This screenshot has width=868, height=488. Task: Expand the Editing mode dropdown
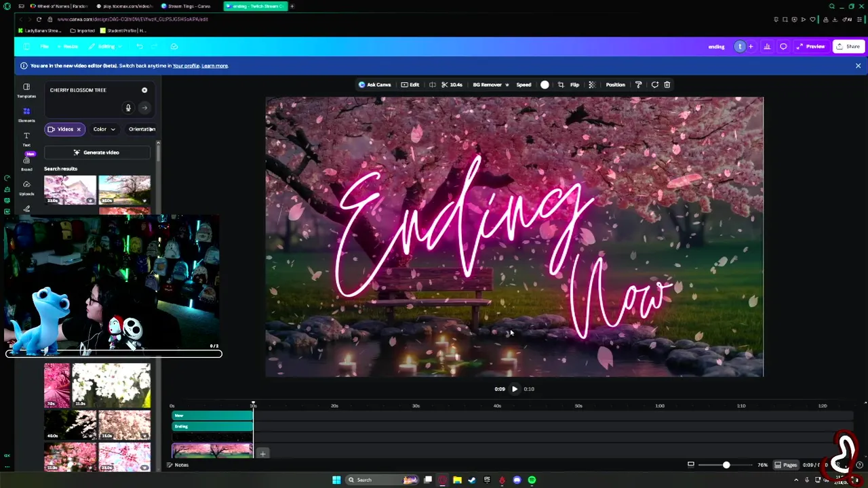104,47
